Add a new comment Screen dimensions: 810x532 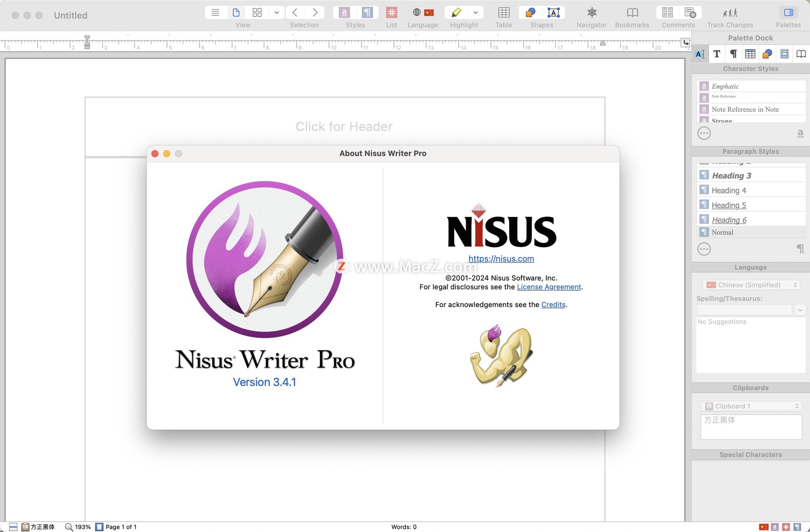690,12
